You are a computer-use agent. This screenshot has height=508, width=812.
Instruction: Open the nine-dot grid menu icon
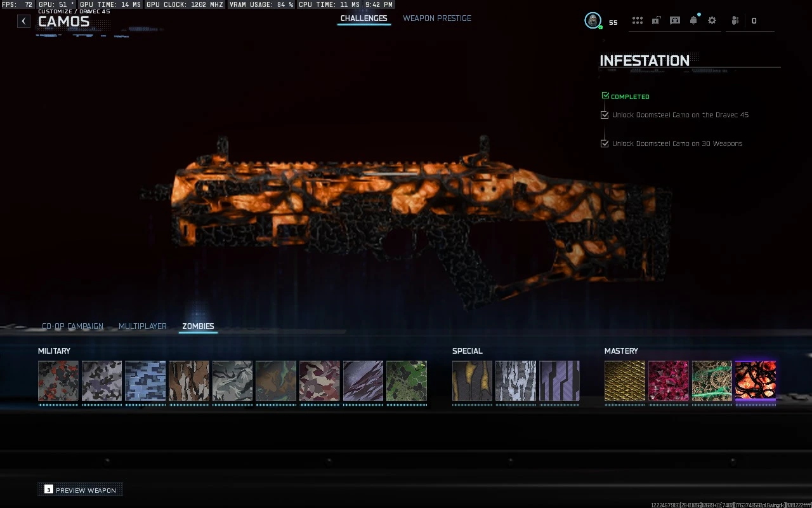point(637,20)
